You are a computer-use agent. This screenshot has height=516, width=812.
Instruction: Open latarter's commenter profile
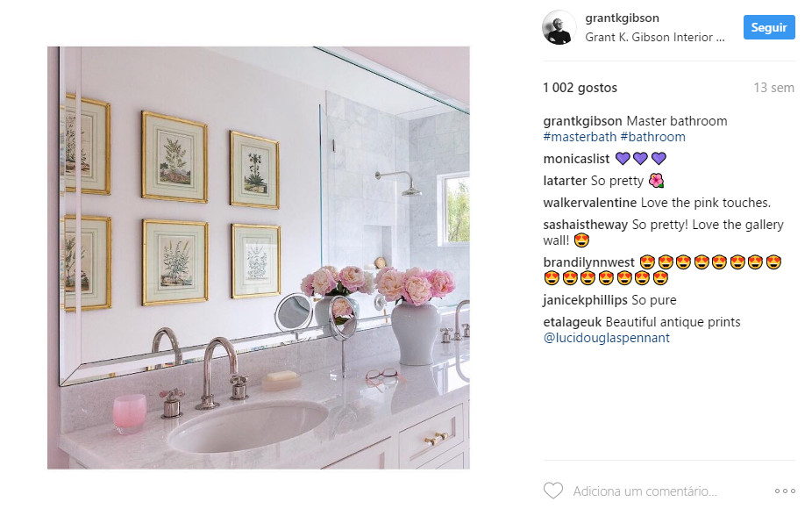coord(565,181)
